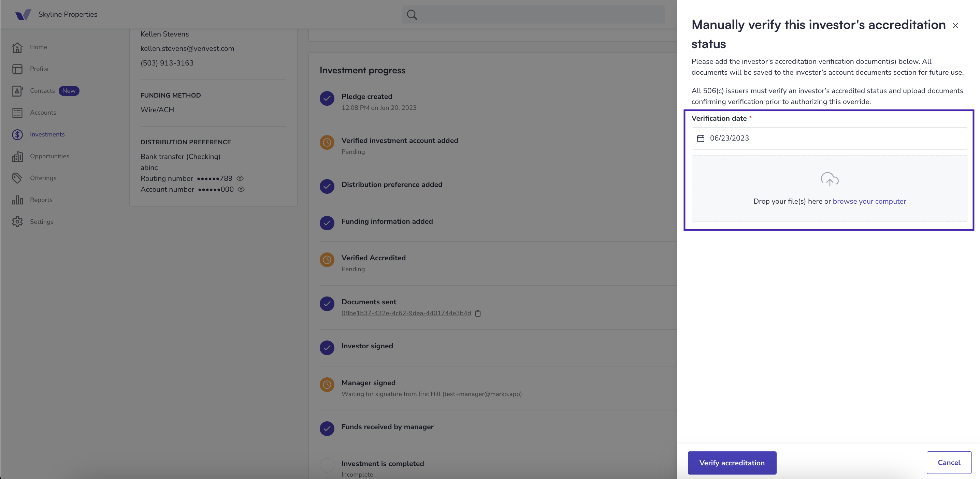
Task: Click the Skyline Properties title text
Action: point(68,14)
